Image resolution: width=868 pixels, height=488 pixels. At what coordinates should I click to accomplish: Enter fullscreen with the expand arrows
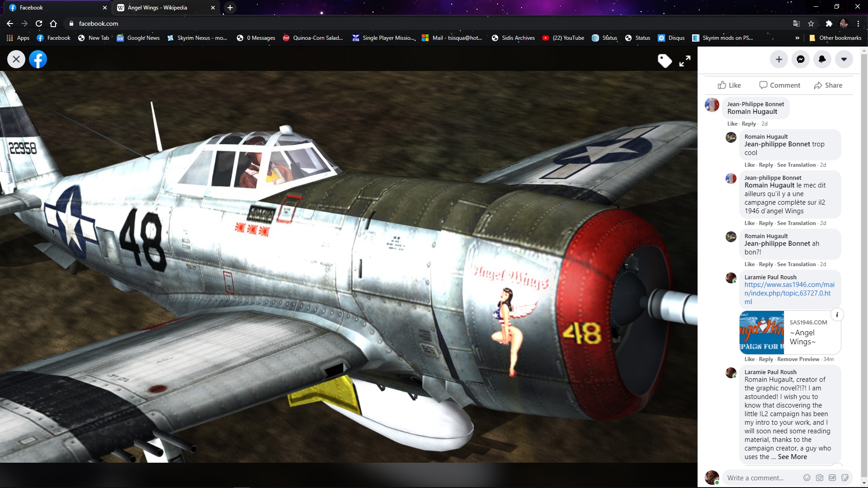coord(685,61)
